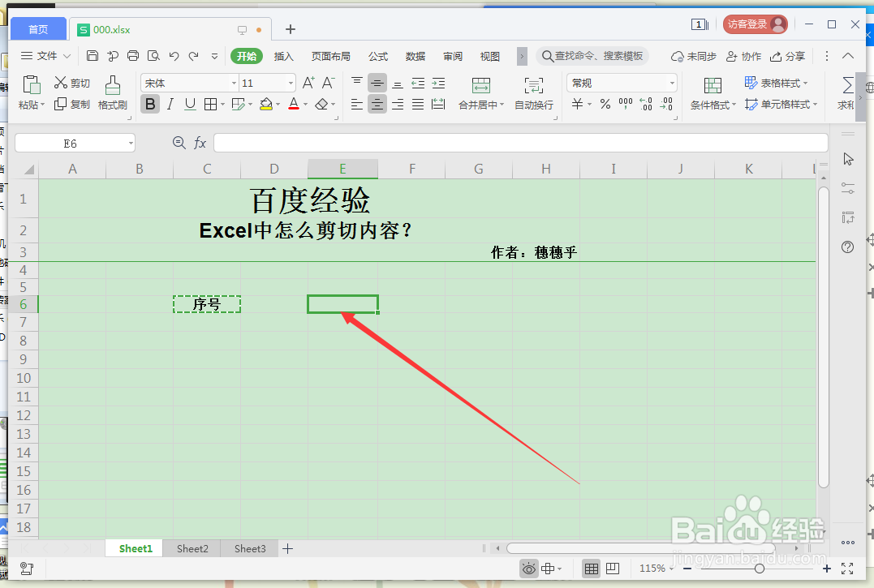The height and width of the screenshot is (588, 874).
Task: Click the formula bar input field
Action: click(521, 143)
